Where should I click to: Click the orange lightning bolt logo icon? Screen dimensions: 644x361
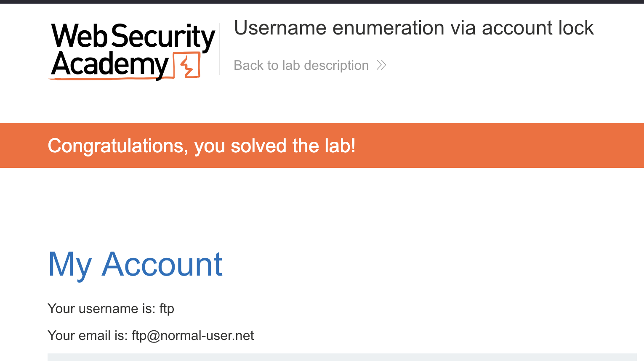pos(187,66)
